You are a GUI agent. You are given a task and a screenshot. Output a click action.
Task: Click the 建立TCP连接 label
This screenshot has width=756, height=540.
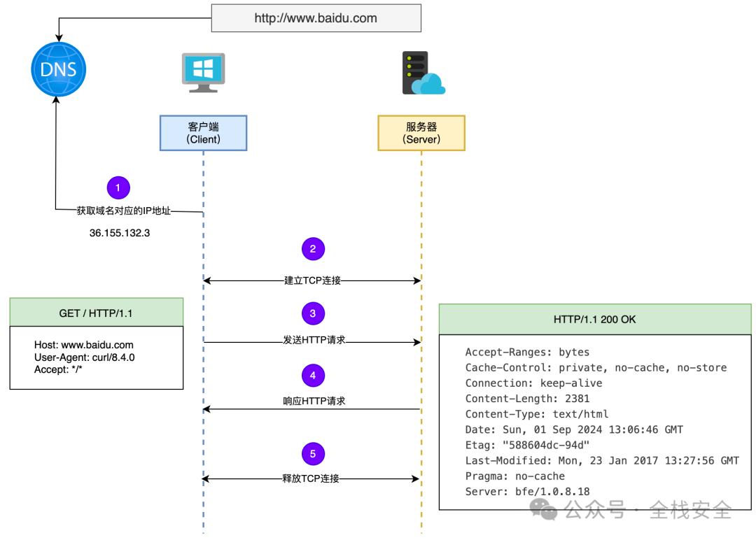coord(312,280)
